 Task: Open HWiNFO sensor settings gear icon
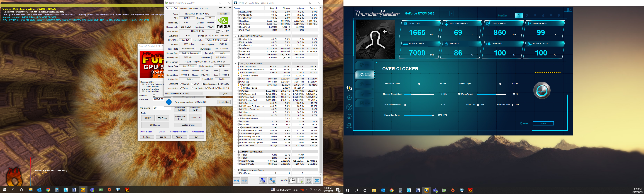tap(309, 181)
